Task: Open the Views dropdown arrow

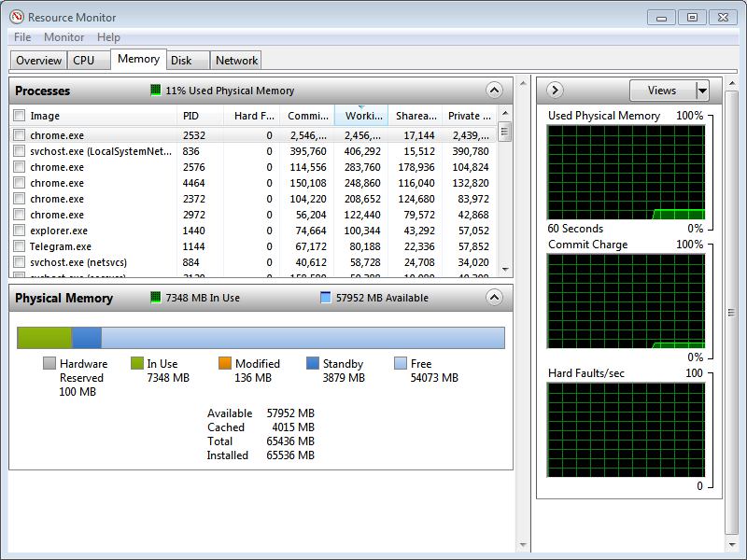Action: click(702, 91)
